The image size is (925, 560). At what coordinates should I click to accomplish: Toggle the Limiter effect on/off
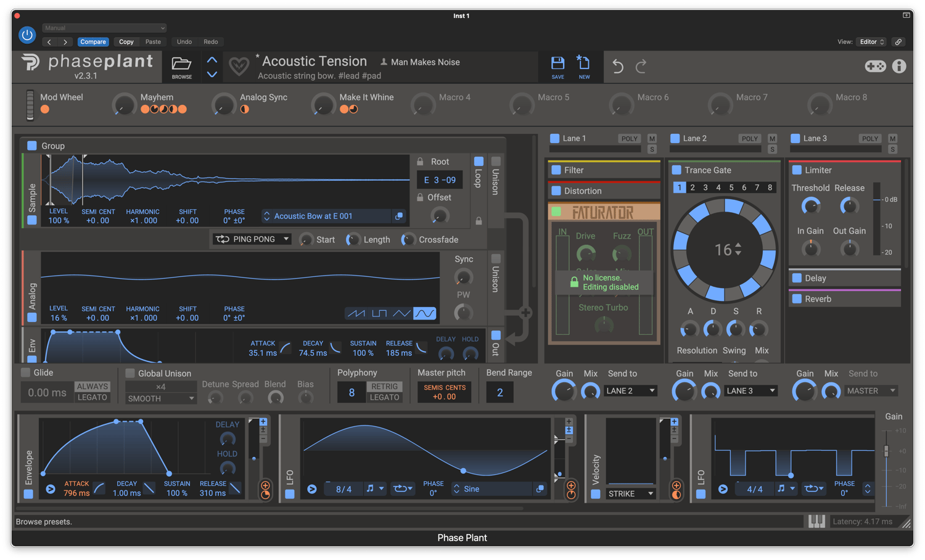click(797, 170)
